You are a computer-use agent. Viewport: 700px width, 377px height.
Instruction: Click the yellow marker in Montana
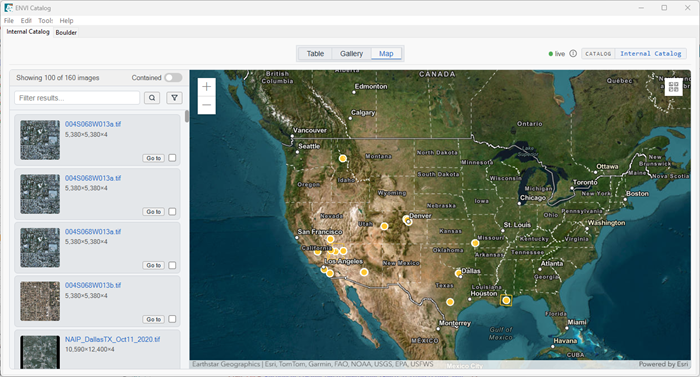pos(342,158)
